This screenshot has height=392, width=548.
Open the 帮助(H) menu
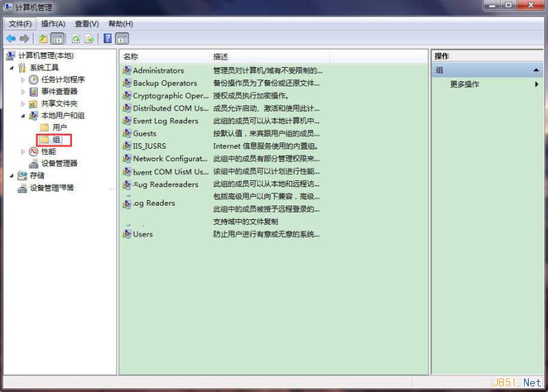pos(121,24)
